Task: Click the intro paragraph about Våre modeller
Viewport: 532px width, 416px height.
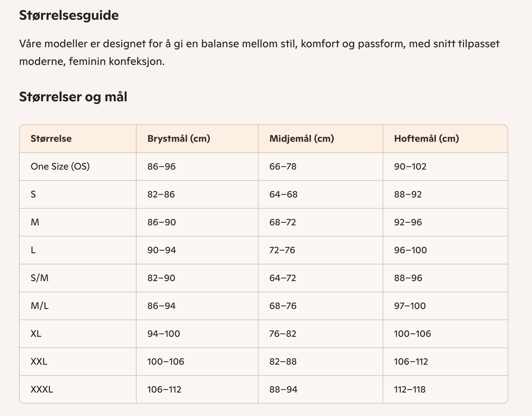Action: click(x=260, y=52)
